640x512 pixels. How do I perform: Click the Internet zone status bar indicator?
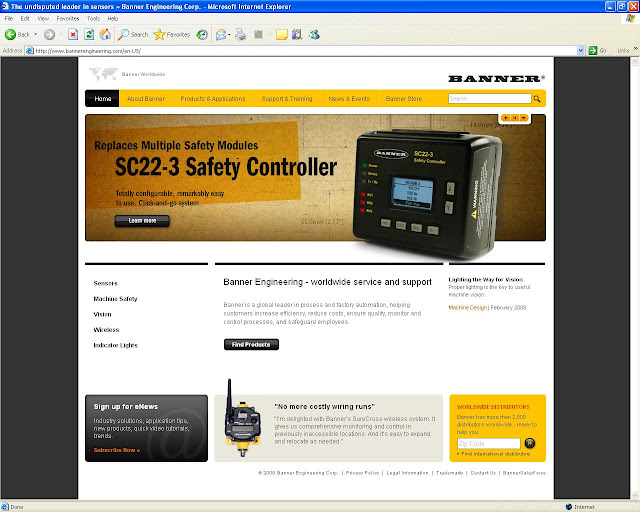[580, 507]
